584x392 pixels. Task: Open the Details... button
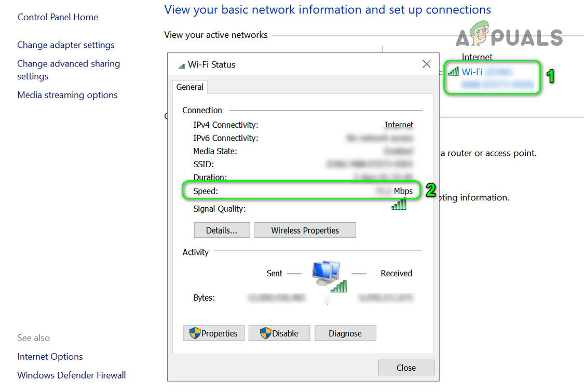click(x=222, y=231)
